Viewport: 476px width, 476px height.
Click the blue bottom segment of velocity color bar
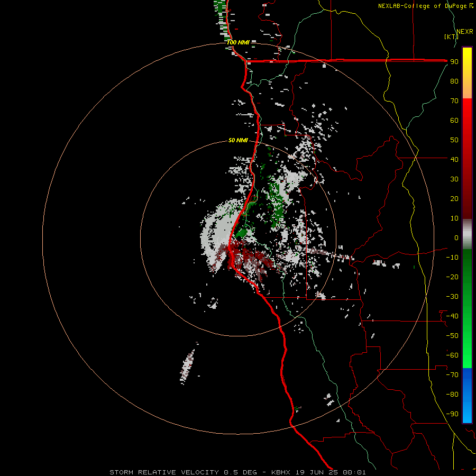(467, 396)
